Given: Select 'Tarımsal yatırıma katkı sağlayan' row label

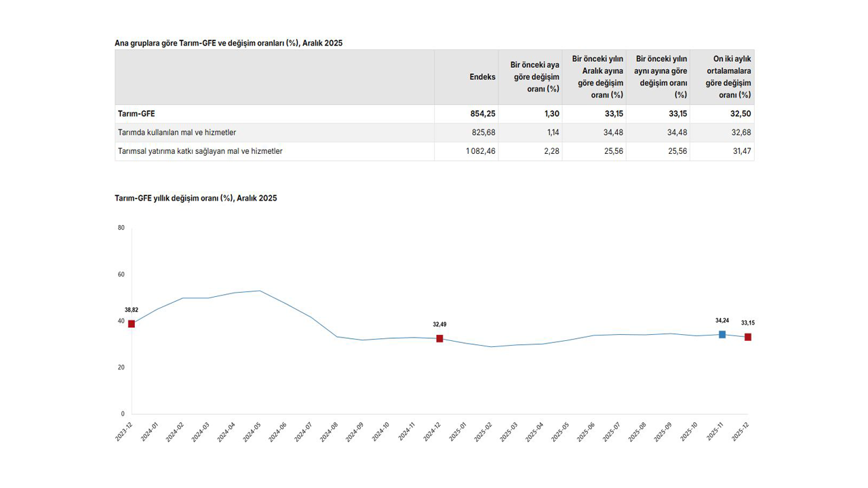Looking at the screenshot, I should [x=200, y=151].
